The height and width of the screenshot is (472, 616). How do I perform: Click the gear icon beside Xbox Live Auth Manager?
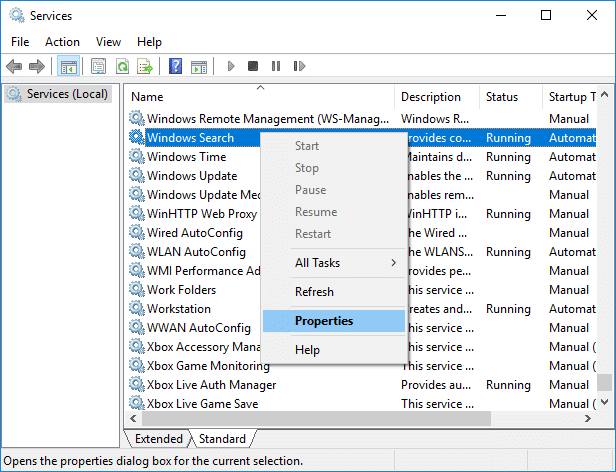click(137, 385)
